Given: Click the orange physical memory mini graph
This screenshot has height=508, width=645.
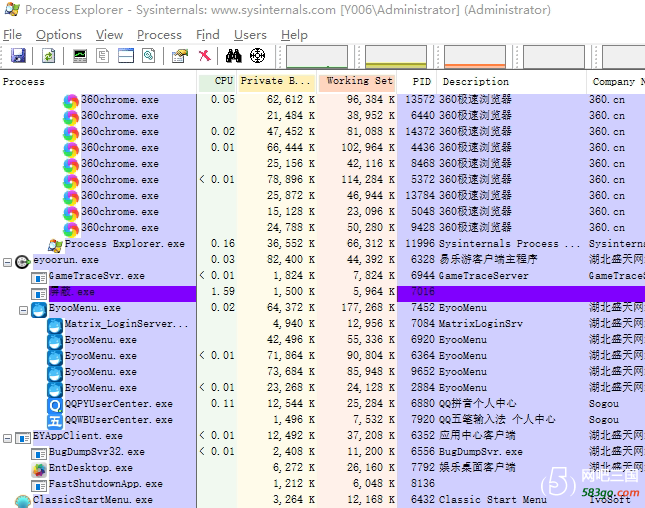Looking at the screenshot, I should point(475,56).
